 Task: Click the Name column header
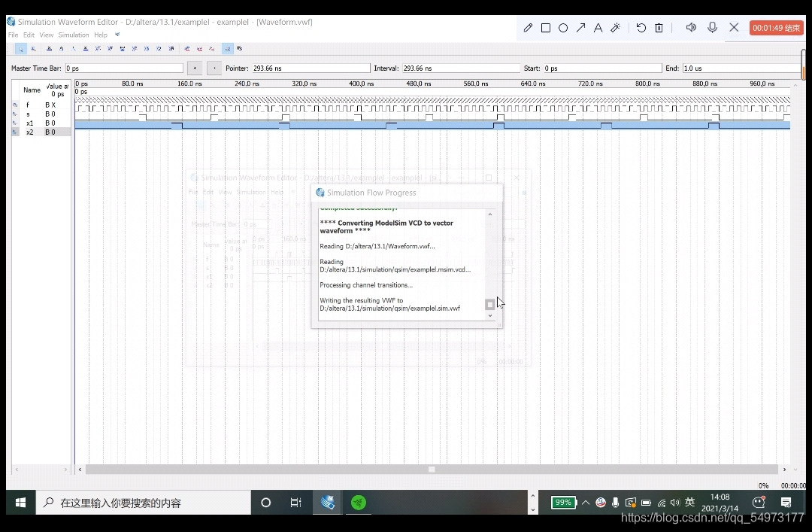[32, 90]
